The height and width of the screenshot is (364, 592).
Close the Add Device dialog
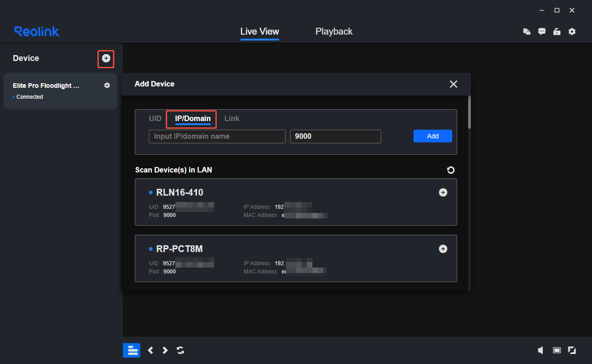pyautogui.click(x=453, y=84)
